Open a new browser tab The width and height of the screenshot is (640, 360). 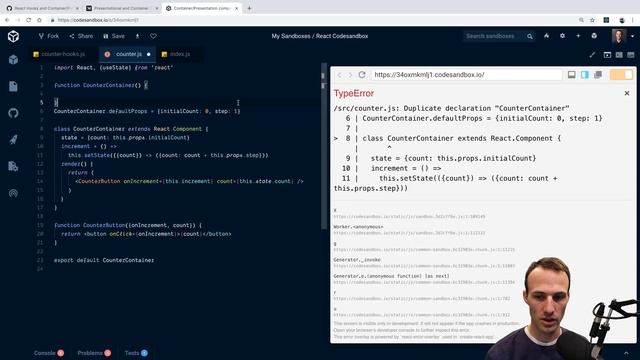[x=249, y=8]
